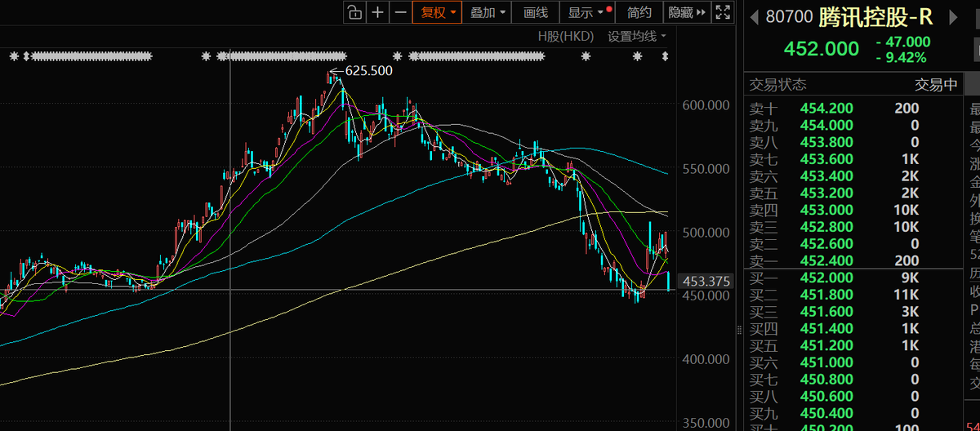Screen dimensions: 980x431
Task: Open the 设置均线 dropdown
Action: click(637, 37)
